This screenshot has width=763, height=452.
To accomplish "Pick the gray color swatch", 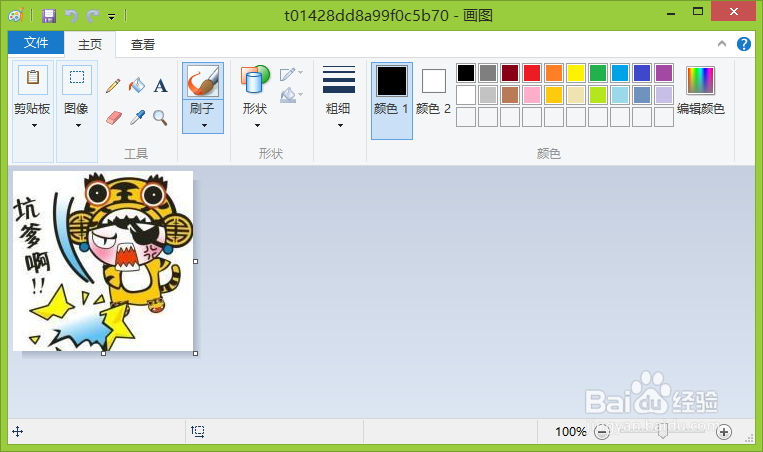I will pos(488,73).
